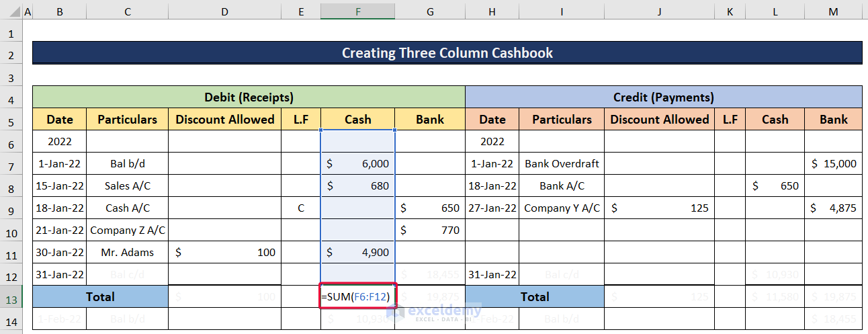This screenshot has height=334, width=868.
Task: Click the credit side 'Cash' header cell
Action: click(x=775, y=119)
